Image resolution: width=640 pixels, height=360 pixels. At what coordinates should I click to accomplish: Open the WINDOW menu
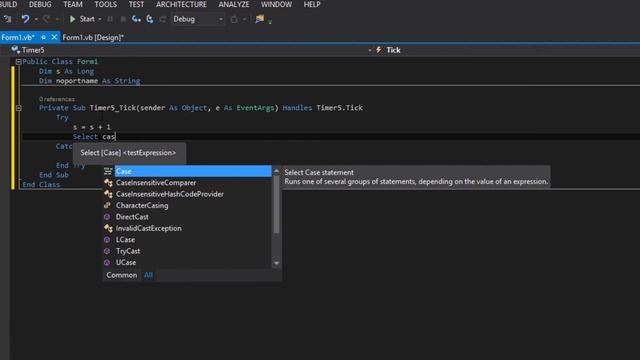coord(276,4)
